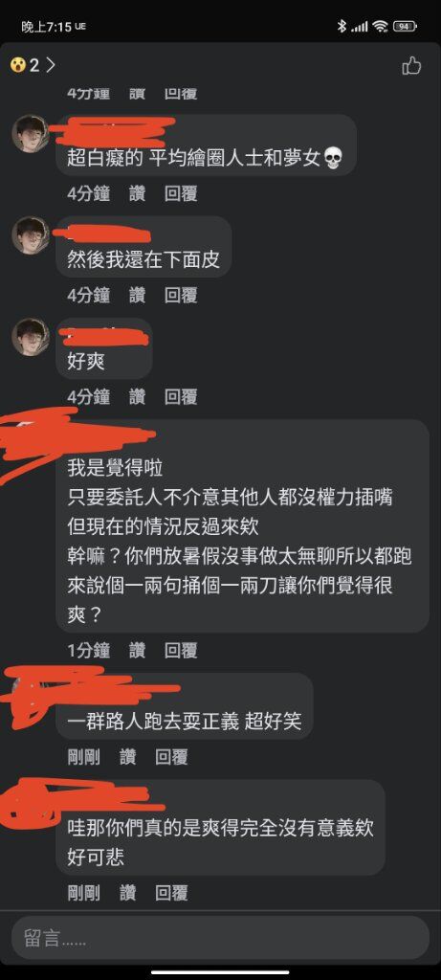Open avatar beside the 超白癡的 comment
This screenshot has width=441, height=980.
pos(30,133)
